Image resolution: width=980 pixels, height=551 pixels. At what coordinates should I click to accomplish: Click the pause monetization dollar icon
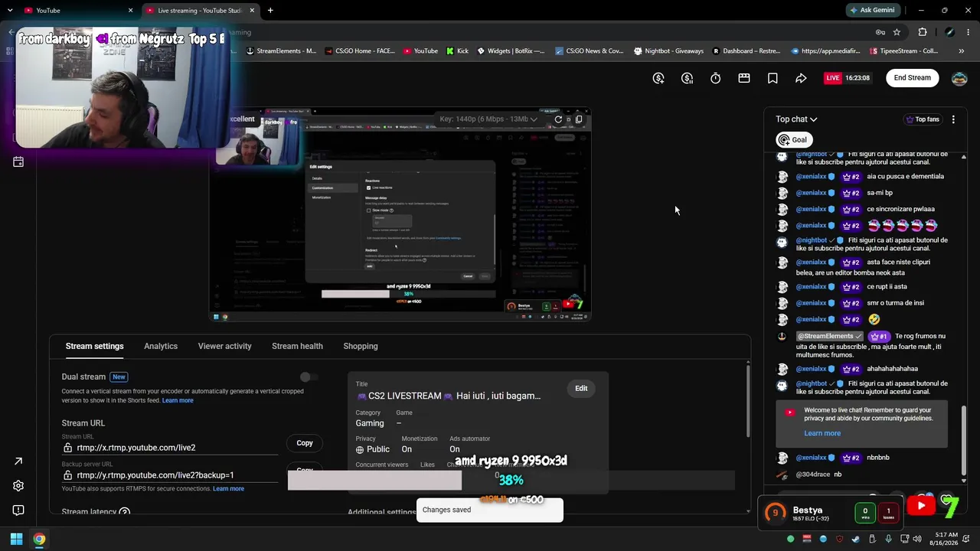tap(687, 78)
